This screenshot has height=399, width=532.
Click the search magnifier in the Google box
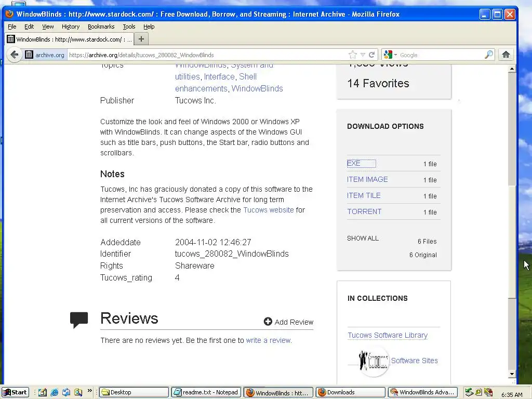(488, 55)
